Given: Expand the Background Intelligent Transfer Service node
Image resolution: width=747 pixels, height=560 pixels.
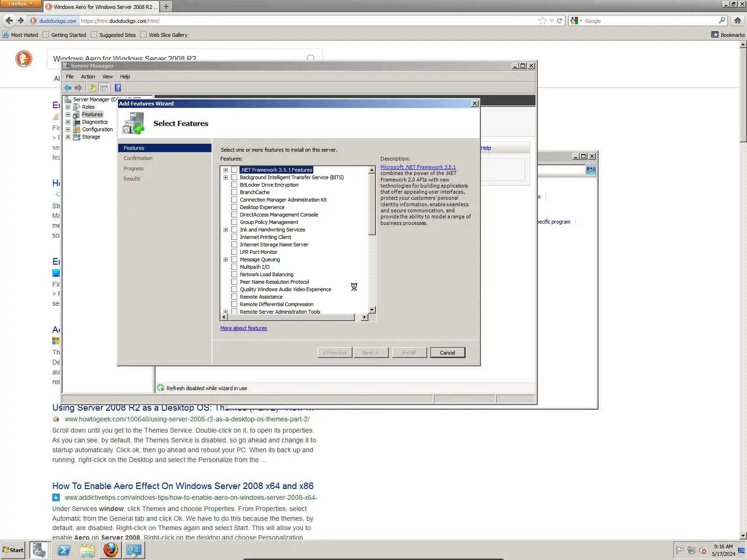Looking at the screenshot, I should click(226, 177).
